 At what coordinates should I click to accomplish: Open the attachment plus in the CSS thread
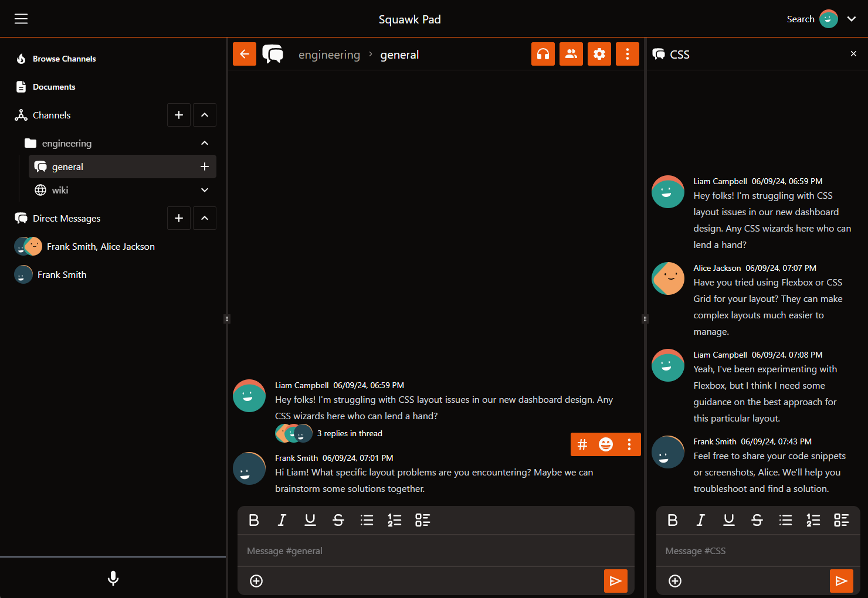tap(675, 580)
